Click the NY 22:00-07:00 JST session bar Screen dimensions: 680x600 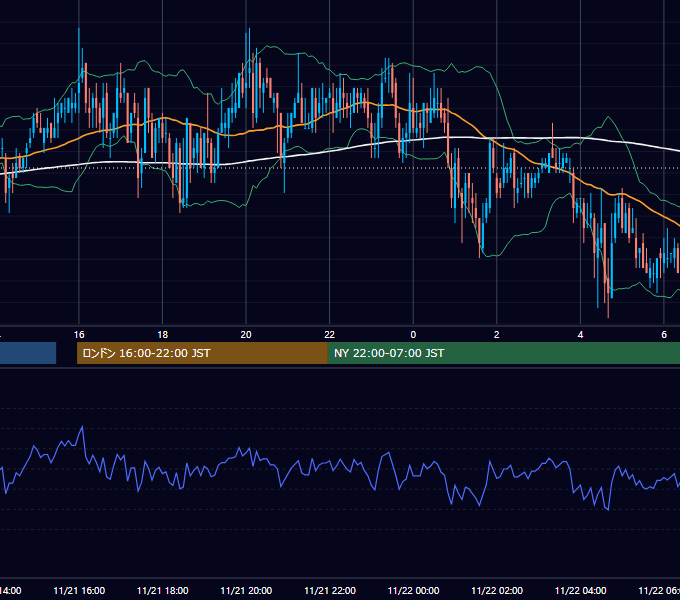[x=504, y=353]
